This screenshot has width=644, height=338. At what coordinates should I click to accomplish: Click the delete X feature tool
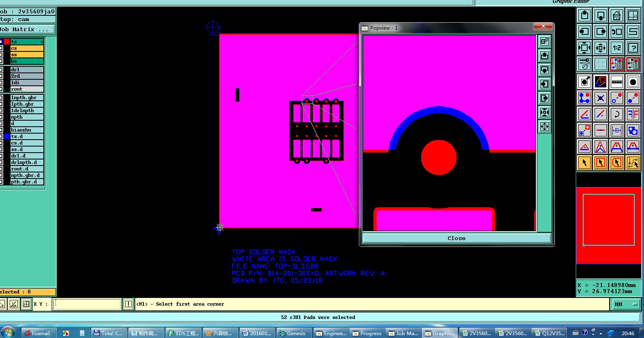(x=601, y=98)
